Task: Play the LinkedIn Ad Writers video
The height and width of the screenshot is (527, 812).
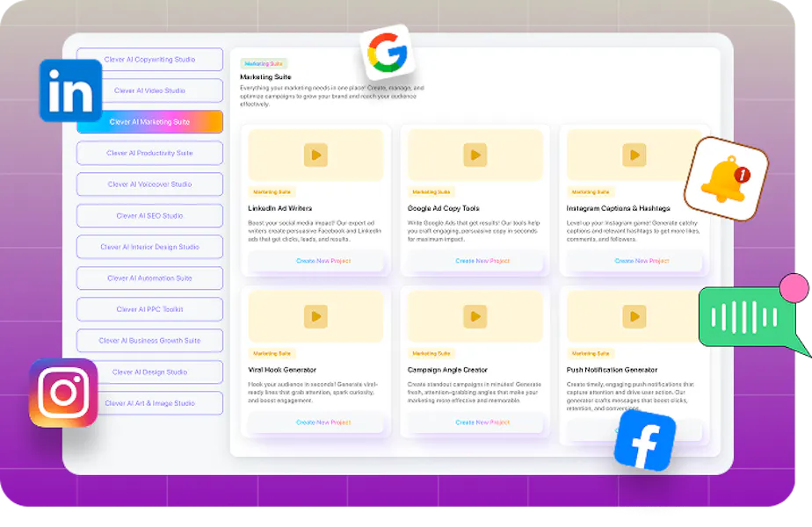Action: coord(315,155)
